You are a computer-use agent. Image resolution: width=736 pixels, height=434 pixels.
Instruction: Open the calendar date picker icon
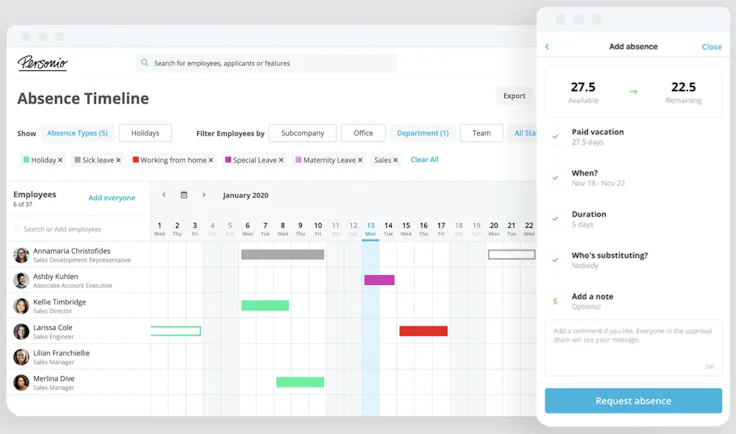[x=184, y=195]
